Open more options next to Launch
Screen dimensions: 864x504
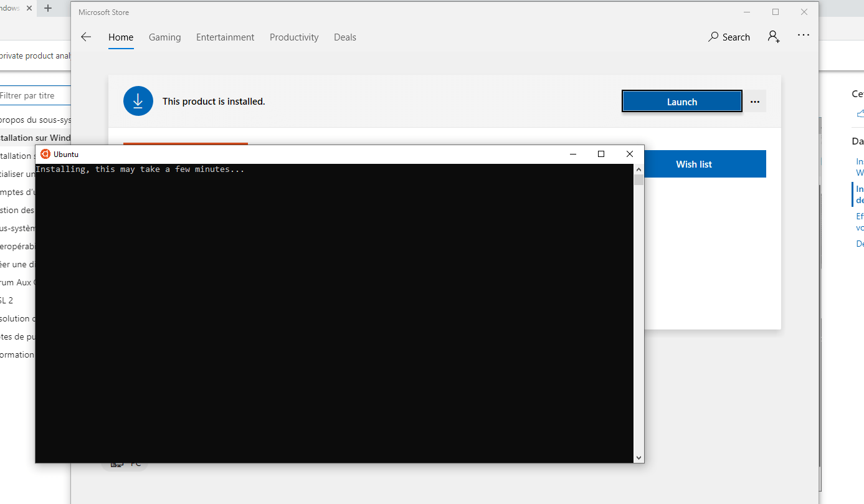(x=755, y=102)
